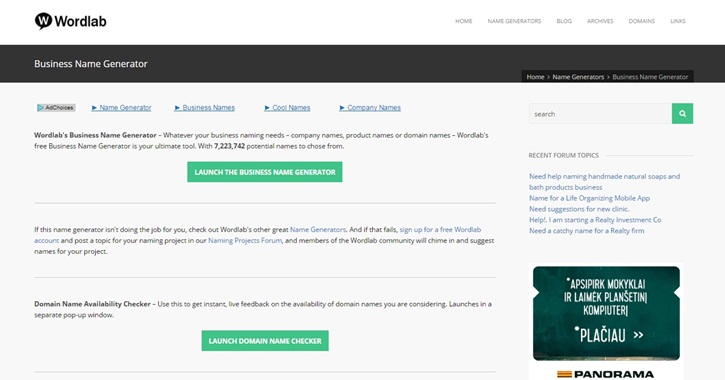The image size is (725, 380).
Task: Open the Company Names ad link
Action: coord(370,108)
